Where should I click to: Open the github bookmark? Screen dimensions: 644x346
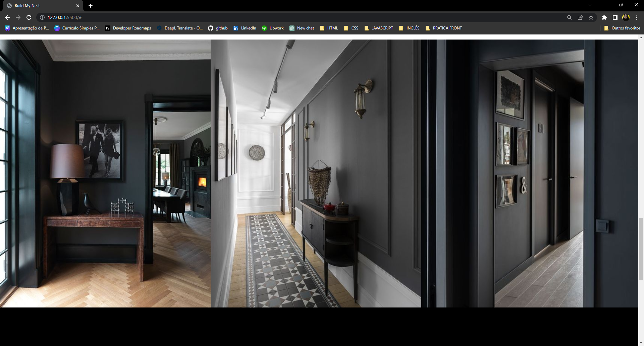click(x=218, y=28)
